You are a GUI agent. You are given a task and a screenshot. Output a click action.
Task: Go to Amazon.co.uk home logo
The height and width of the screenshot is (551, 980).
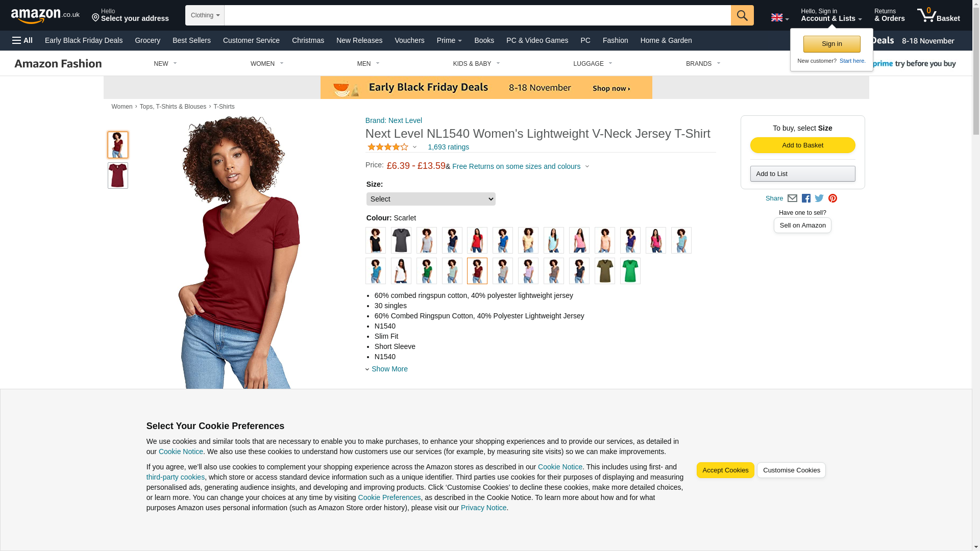[45, 16]
